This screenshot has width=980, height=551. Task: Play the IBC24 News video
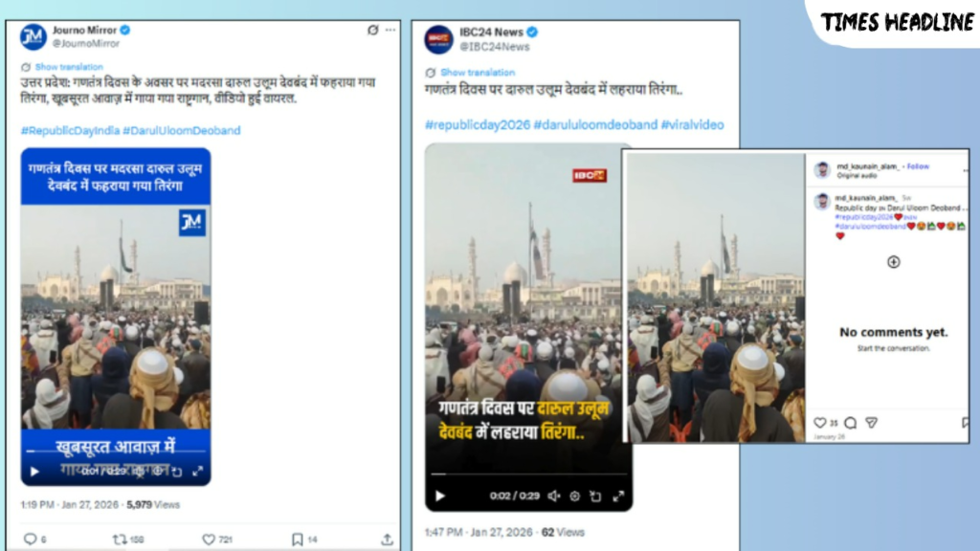point(440,496)
